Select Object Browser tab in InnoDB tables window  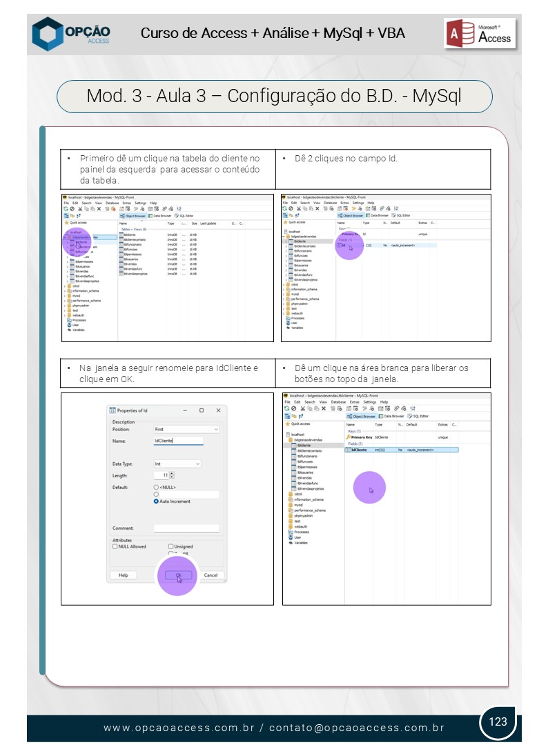click(133, 216)
